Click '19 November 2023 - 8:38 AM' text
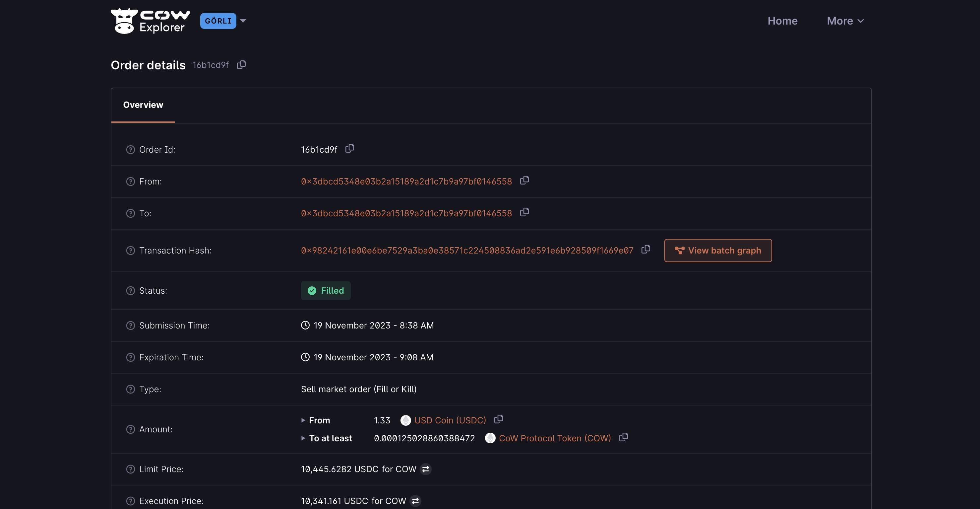Screen dimensions: 980x509 [x=373, y=326]
